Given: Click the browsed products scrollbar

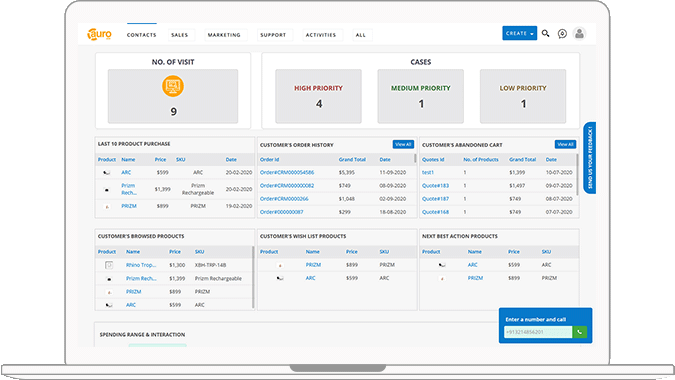Looking at the screenshot, I should pyautogui.click(x=253, y=277).
